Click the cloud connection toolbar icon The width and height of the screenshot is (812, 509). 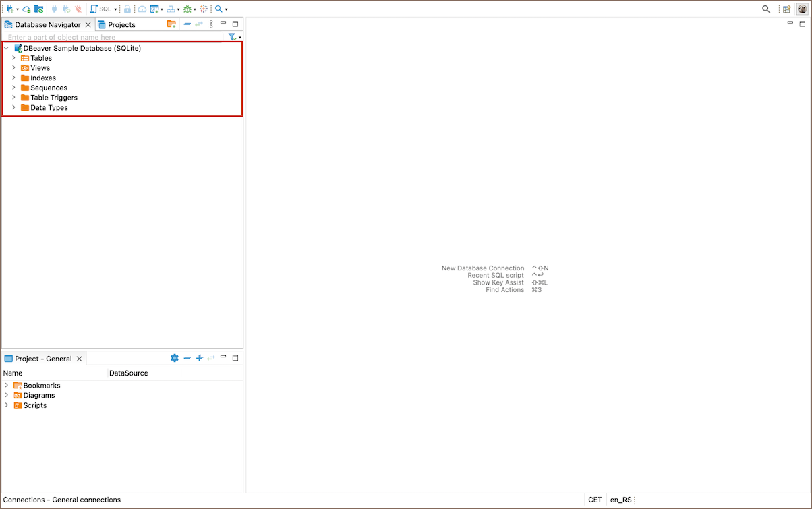coord(26,9)
